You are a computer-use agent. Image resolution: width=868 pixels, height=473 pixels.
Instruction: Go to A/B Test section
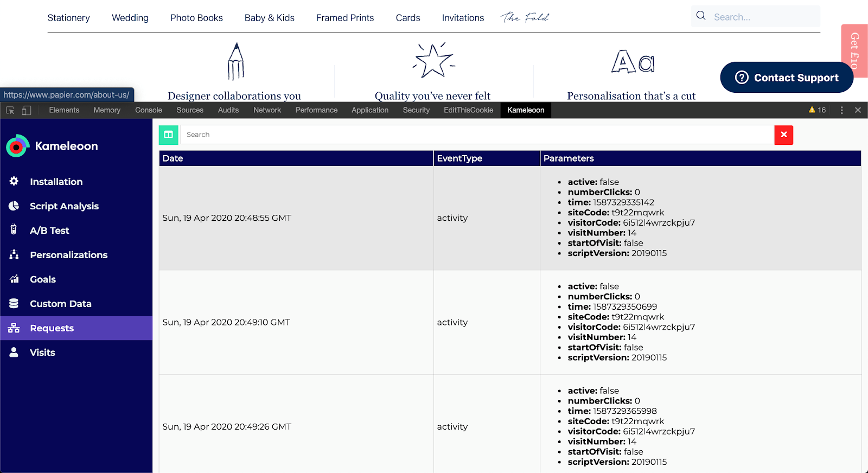coord(76,230)
